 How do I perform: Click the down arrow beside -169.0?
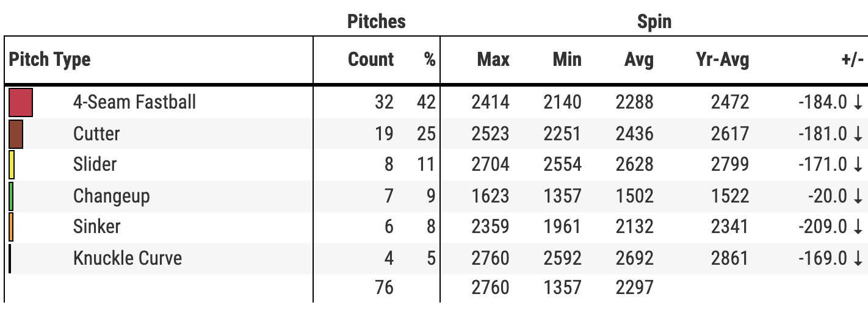858,258
